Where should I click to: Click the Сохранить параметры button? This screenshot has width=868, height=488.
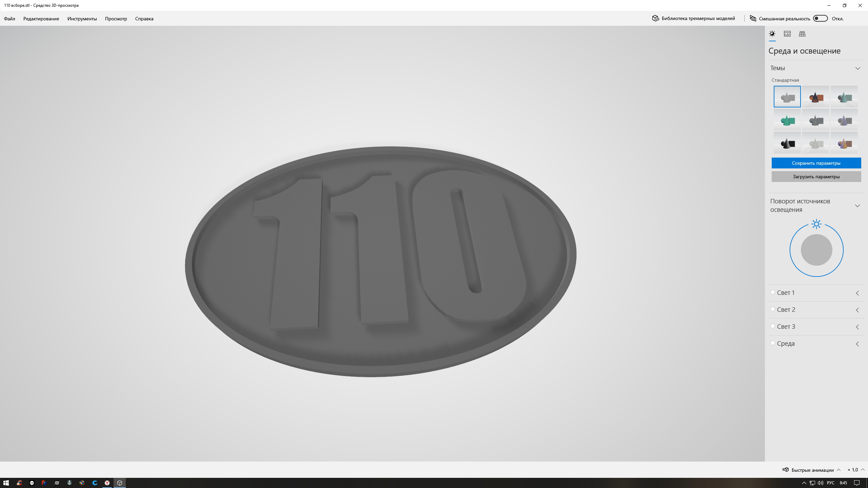[816, 163]
